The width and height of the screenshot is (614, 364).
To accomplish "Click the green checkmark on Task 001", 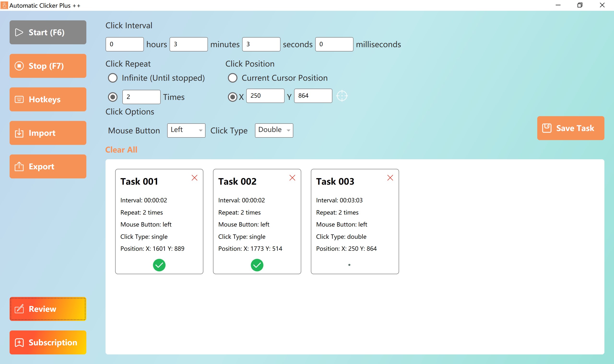I will (159, 265).
